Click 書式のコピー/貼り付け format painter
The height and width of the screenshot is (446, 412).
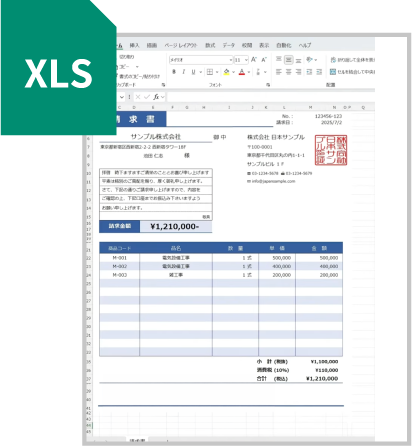(x=139, y=76)
